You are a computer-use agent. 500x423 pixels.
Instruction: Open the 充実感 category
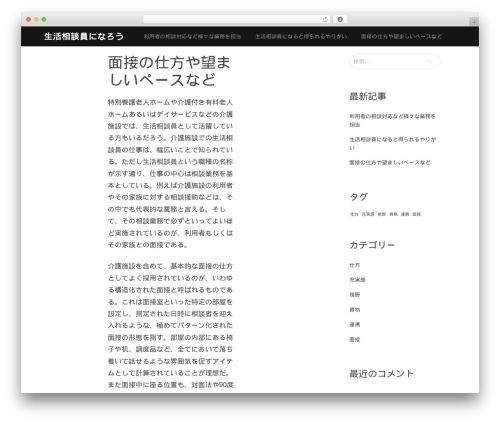(x=357, y=280)
